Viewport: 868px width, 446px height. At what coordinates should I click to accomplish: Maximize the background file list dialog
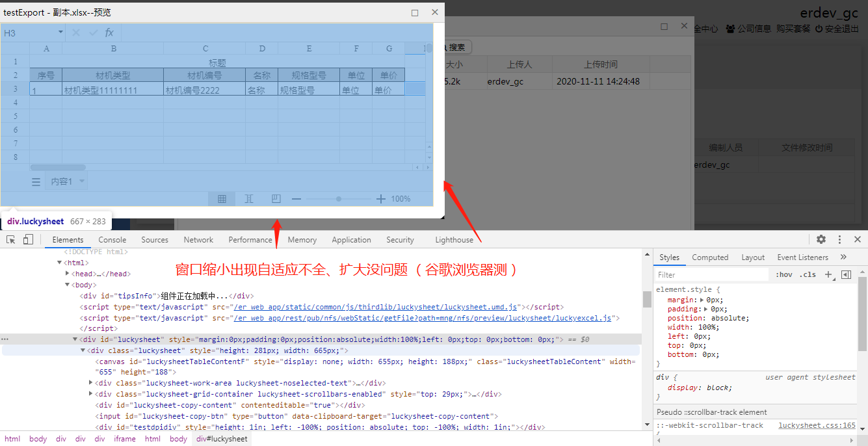pos(664,27)
